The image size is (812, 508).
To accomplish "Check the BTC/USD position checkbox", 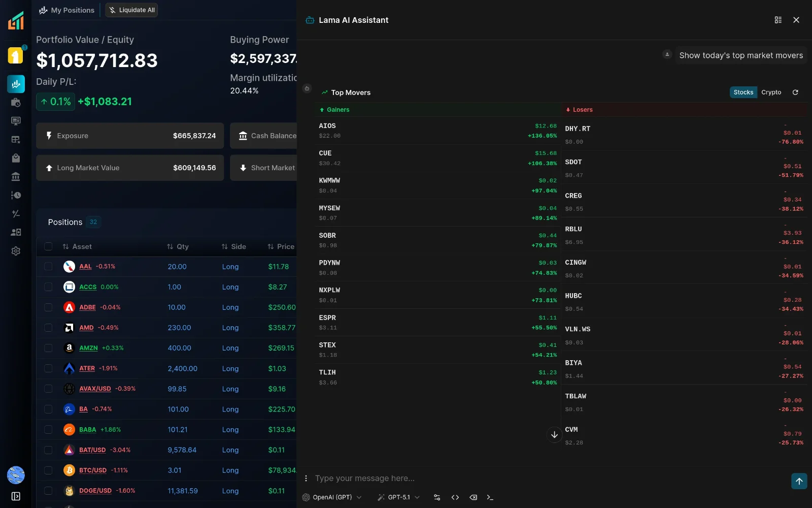I will click(48, 470).
